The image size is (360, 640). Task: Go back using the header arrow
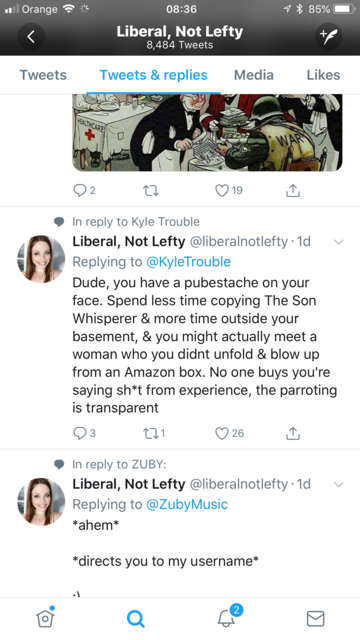(x=31, y=36)
